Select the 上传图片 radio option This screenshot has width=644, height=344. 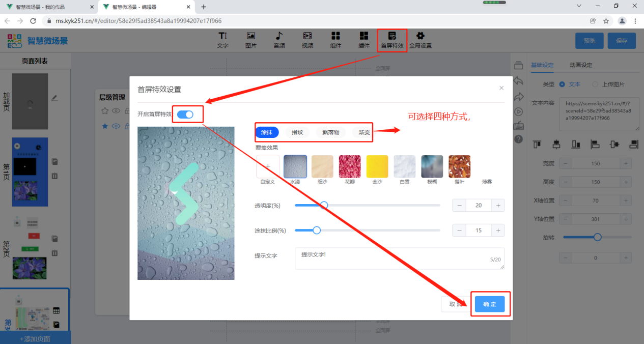[595, 84]
